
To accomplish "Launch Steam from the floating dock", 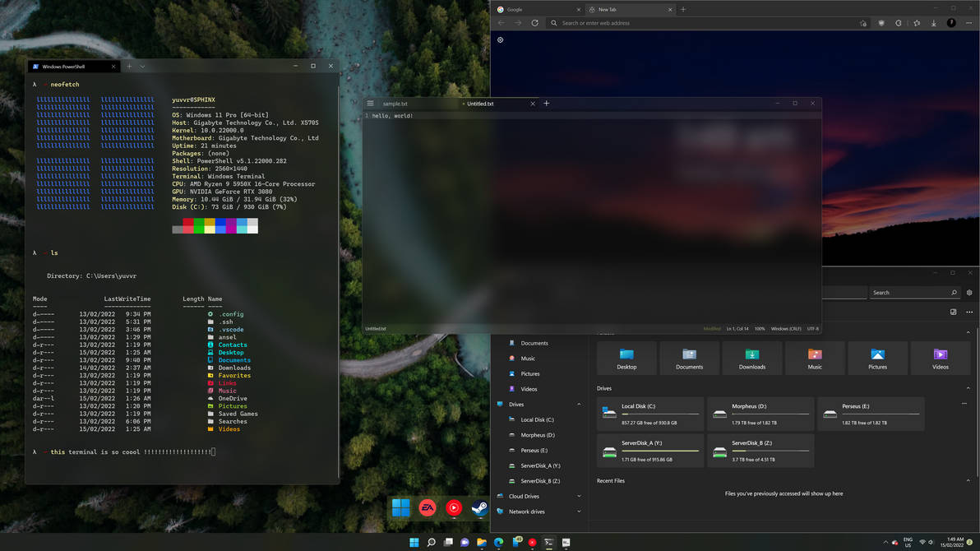I will pyautogui.click(x=479, y=508).
